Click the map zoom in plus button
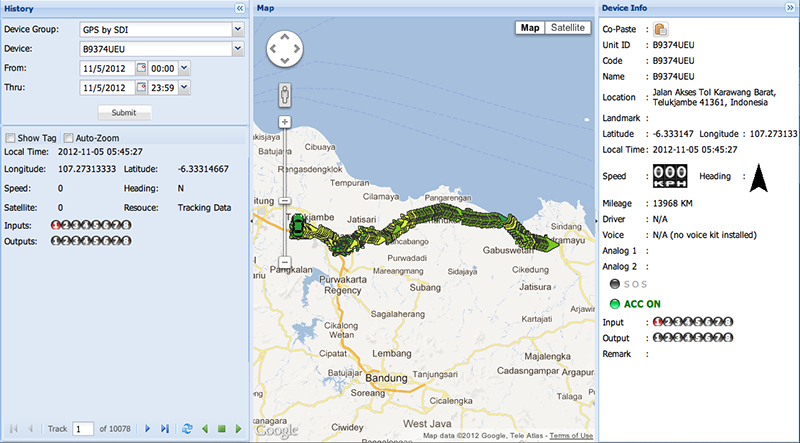The width and height of the screenshot is (800, 443). tap(285, 122)
